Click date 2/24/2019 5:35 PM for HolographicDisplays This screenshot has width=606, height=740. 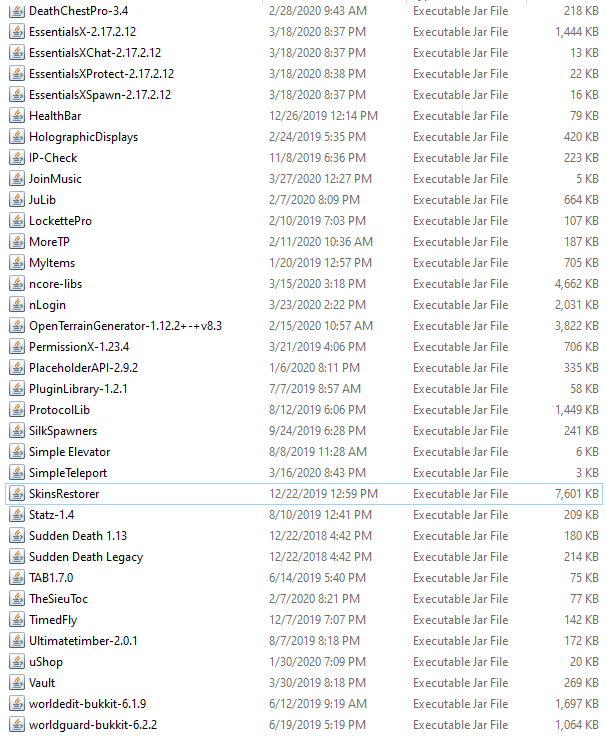317,137
